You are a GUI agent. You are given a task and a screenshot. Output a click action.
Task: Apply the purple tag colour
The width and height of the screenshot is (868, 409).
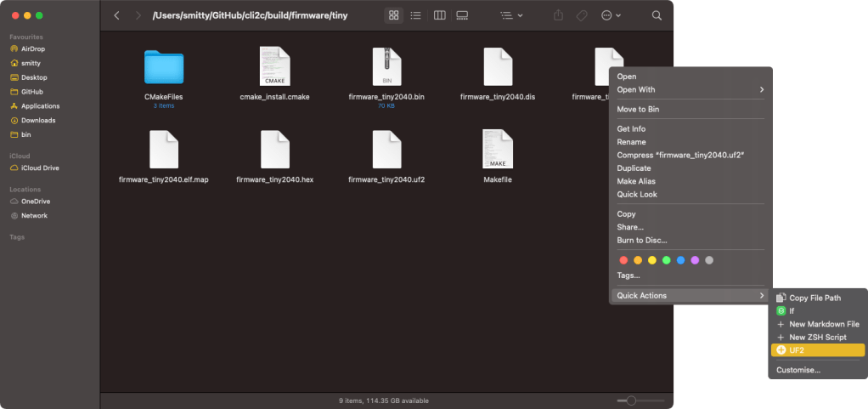click(696, 260)
